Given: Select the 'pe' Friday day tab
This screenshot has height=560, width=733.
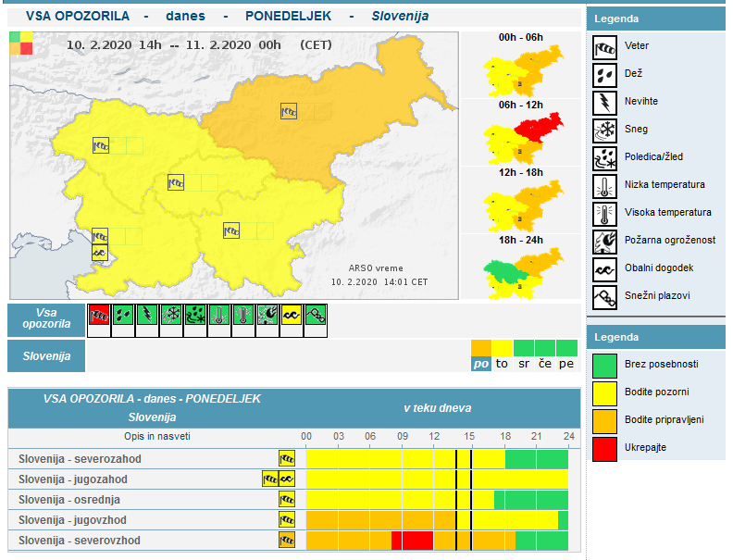Looking at the screenshot, I should click(566, 356).
